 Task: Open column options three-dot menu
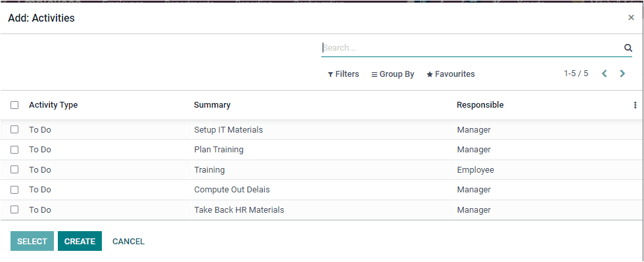635,105
